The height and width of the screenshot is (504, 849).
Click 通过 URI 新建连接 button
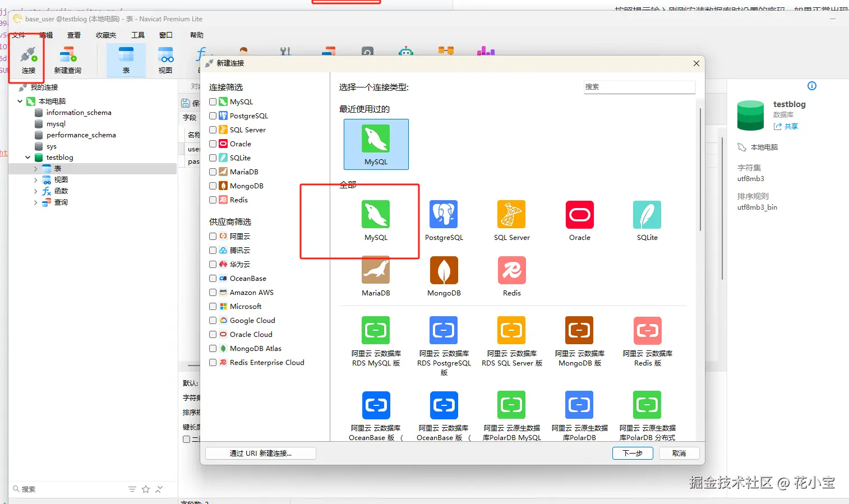pyautogui.click(x=261, y=453)
